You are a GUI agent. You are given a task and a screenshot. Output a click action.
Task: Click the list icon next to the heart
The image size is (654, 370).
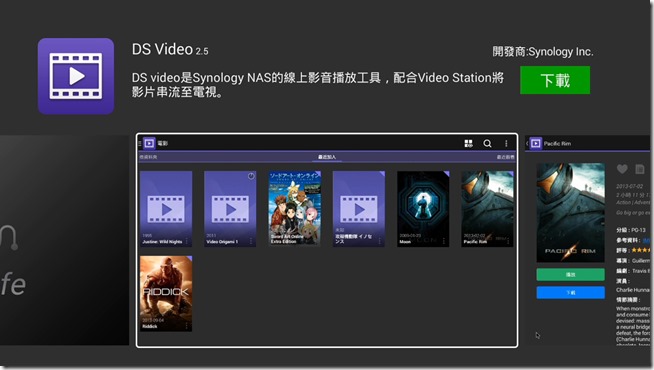coord(639,169)
